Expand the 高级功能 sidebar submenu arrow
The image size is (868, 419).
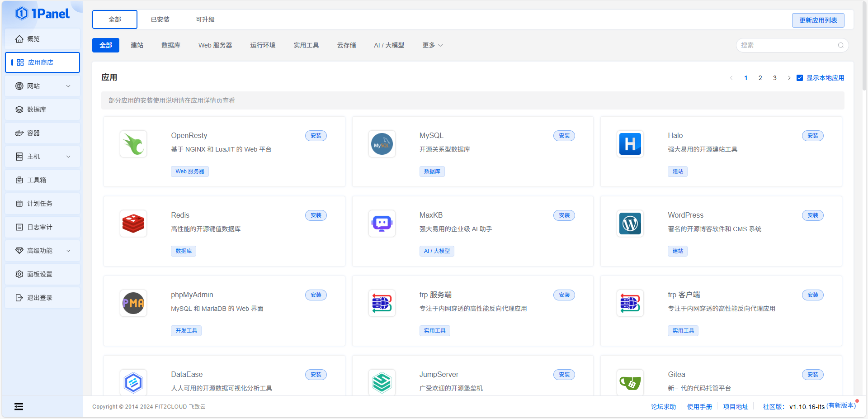point(68,251)
